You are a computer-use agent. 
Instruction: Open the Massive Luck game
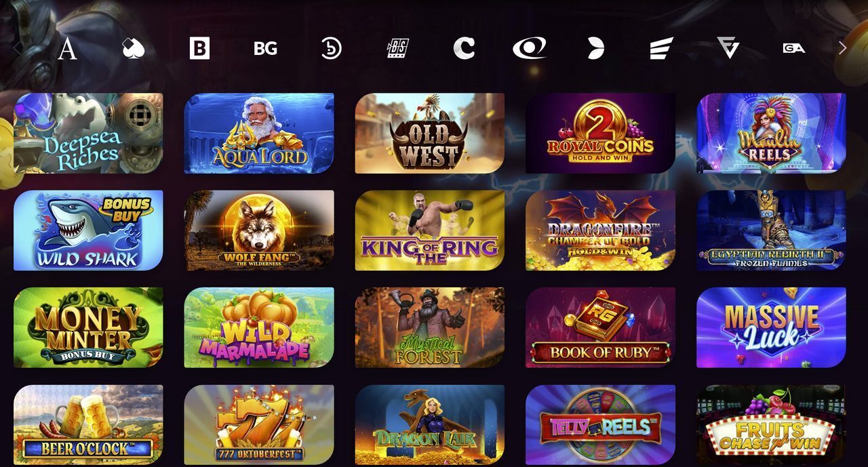pos(771,327)
